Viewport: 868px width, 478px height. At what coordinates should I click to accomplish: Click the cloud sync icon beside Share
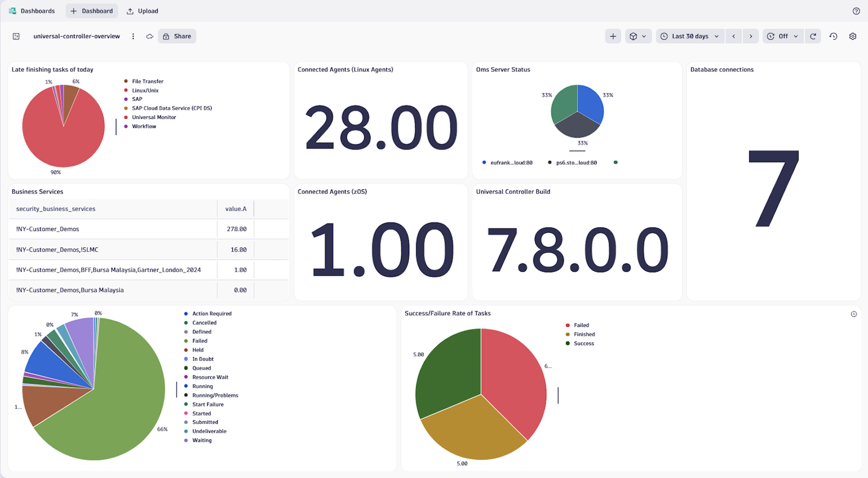pos(150,36)
